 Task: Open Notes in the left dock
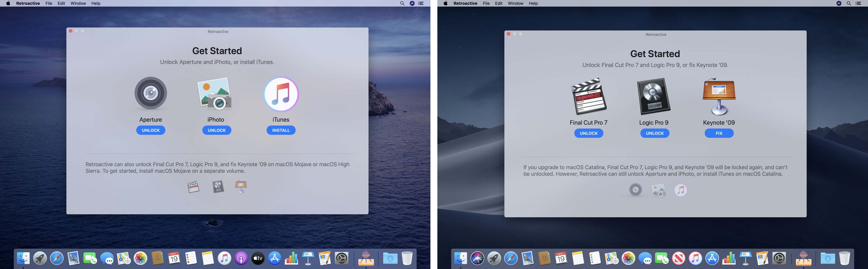[208, 258]
